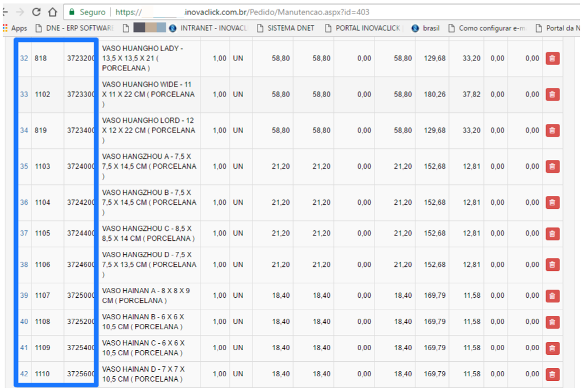
Task: Click trash icon for VASO HAINAN D
Action: tap(552, 374)
